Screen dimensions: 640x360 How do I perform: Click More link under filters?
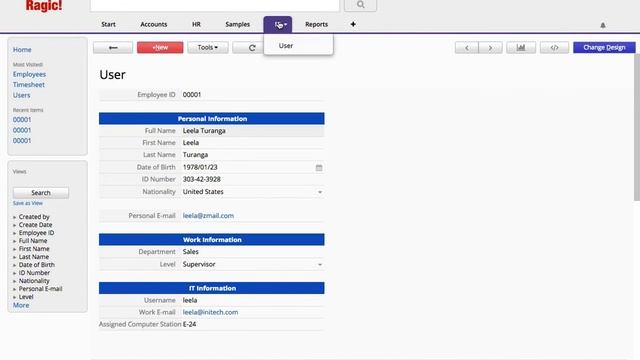tap(21, 305)
